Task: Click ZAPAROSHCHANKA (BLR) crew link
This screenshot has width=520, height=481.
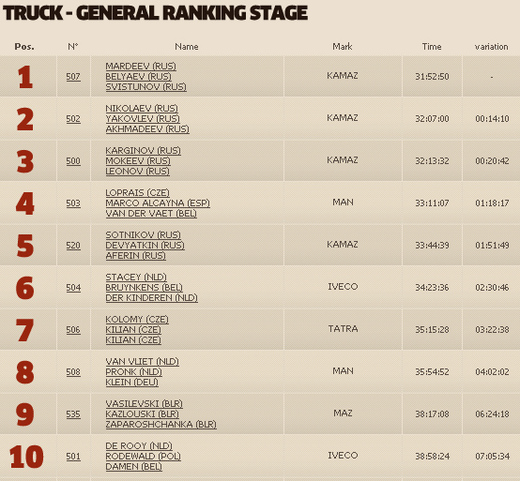Action: 161,425
